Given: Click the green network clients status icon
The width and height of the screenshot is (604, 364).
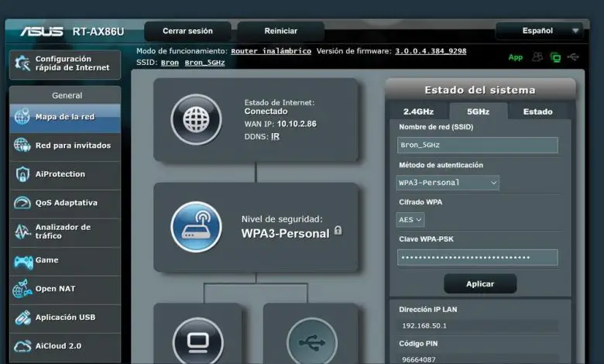Looking at the screenshot, I should 555,57.
